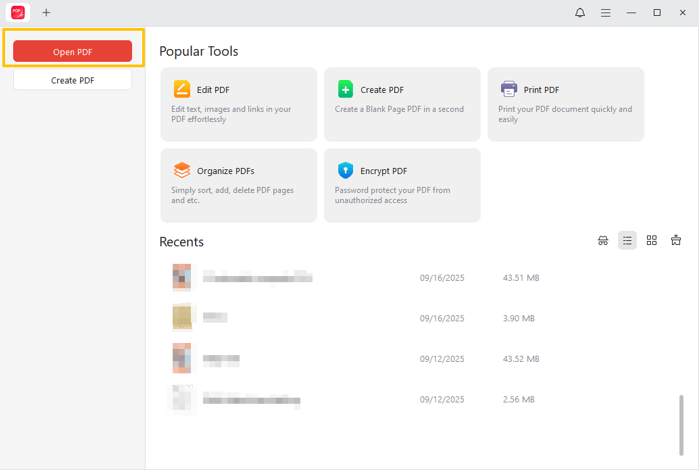Click file name of the 43.52 MB recent
The height and width of the screenshot is (472, 700).
(221, 359)
